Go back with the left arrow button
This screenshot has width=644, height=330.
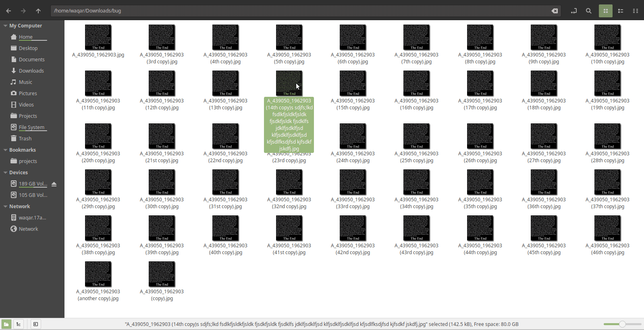coord(8,11)
